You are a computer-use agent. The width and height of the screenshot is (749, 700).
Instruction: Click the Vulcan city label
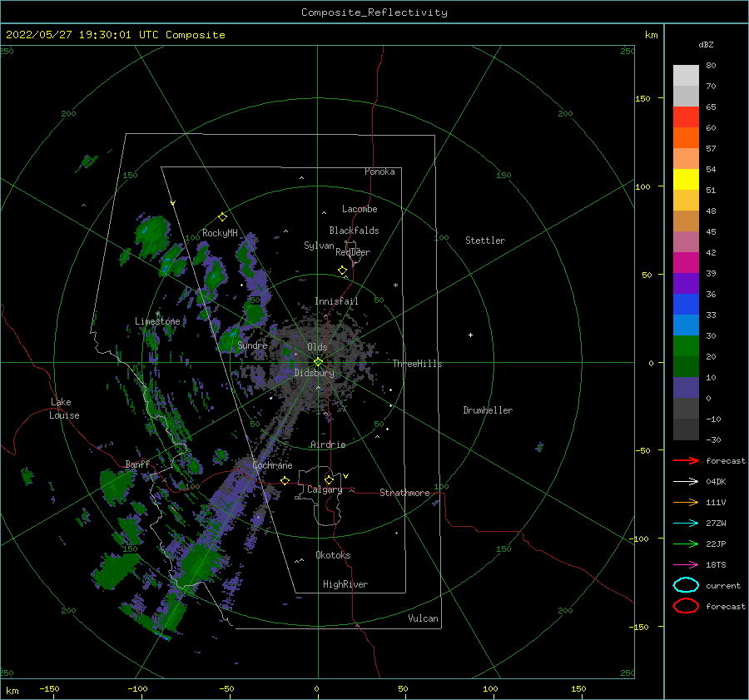[423, 618]
